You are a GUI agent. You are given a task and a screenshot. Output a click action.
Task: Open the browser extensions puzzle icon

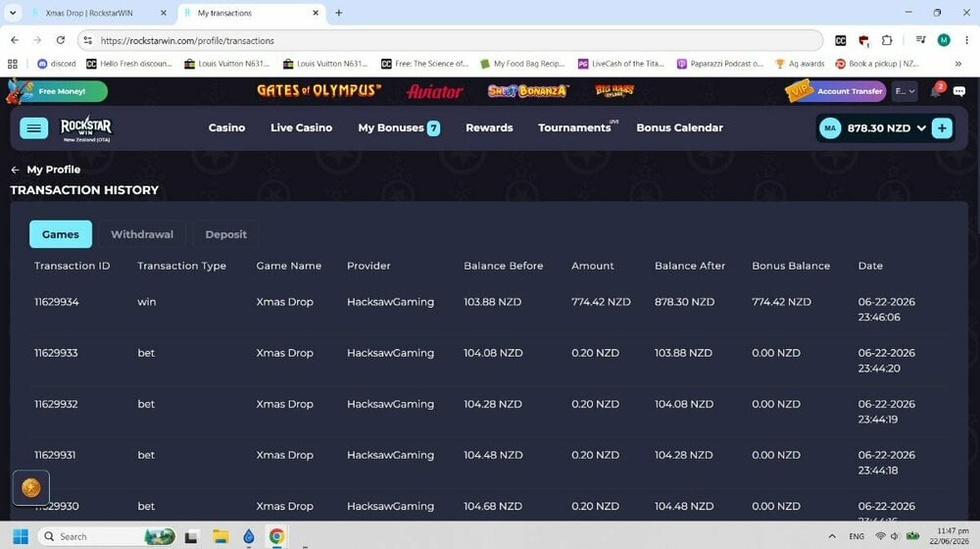coord(886,40)
